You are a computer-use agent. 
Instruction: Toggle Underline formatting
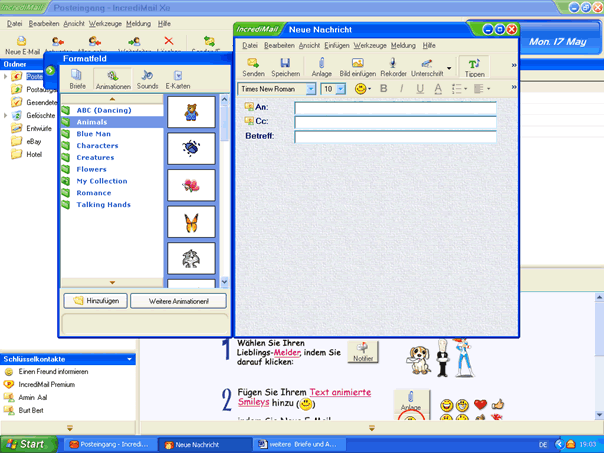pos(420,89)
